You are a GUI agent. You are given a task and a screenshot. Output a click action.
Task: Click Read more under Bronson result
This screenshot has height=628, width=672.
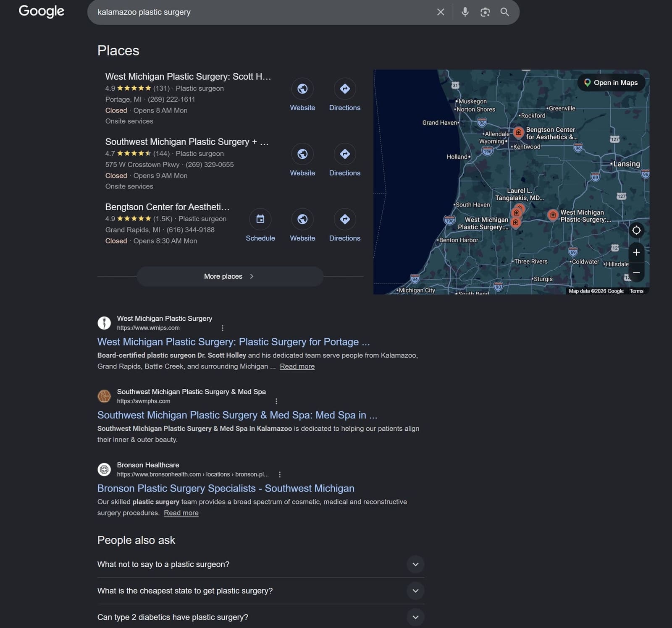(181, 513)
